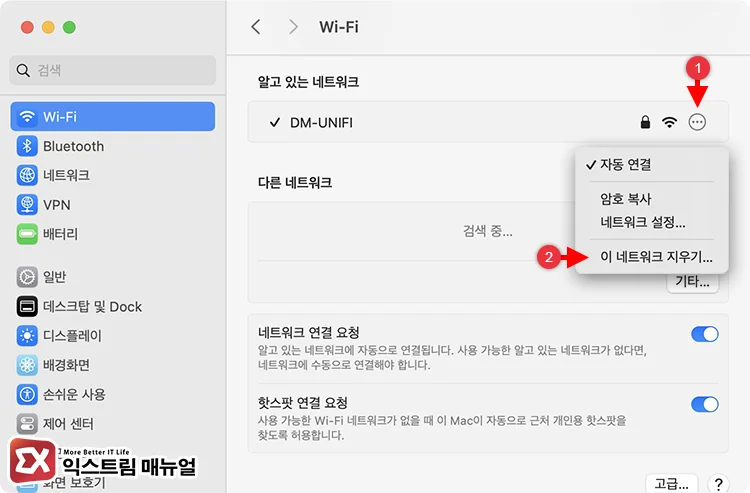
Task: Click the 디스플레이 label text
Action: pos(72,336)
